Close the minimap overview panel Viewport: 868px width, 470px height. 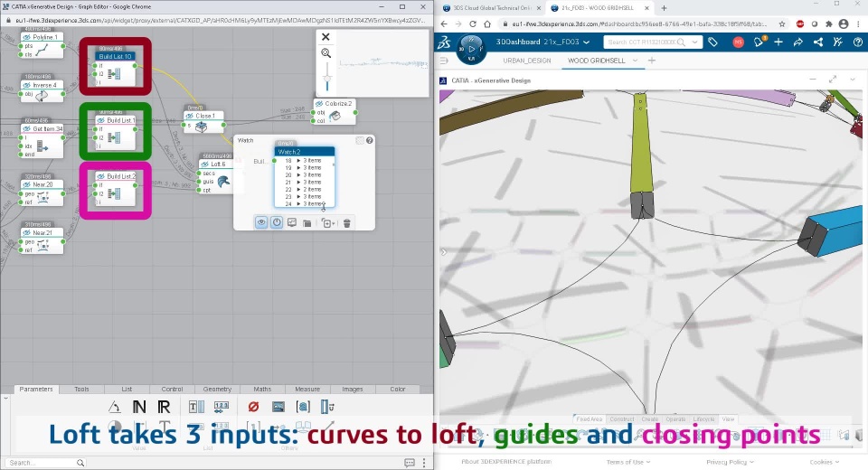click(x=325, y=37)
